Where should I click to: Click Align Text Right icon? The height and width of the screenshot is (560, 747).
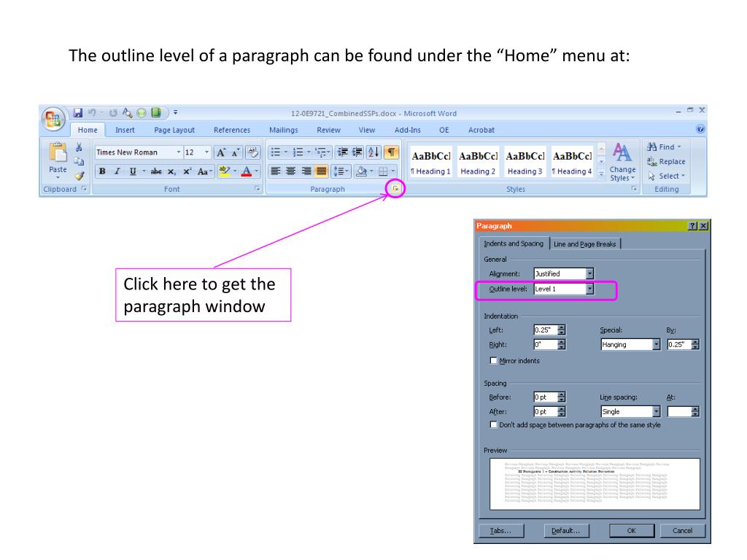[306, 171]
